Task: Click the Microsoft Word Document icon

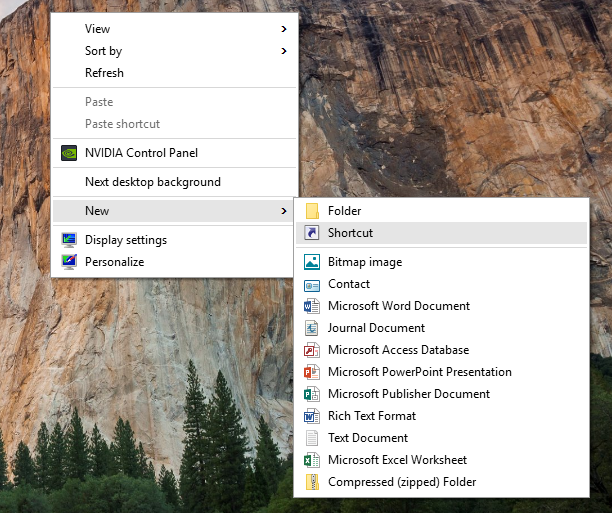Action: [x=312, y=306]
